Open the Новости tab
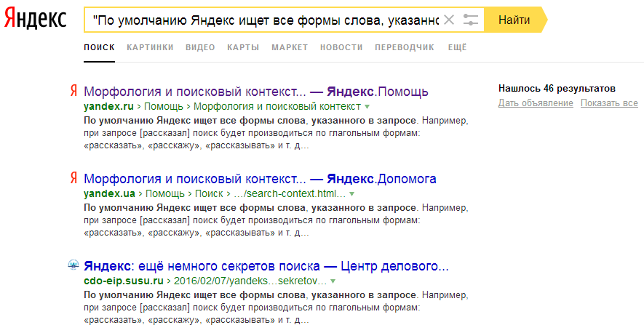This screenshot has width=644, height=333. click(x=341, y=47)
